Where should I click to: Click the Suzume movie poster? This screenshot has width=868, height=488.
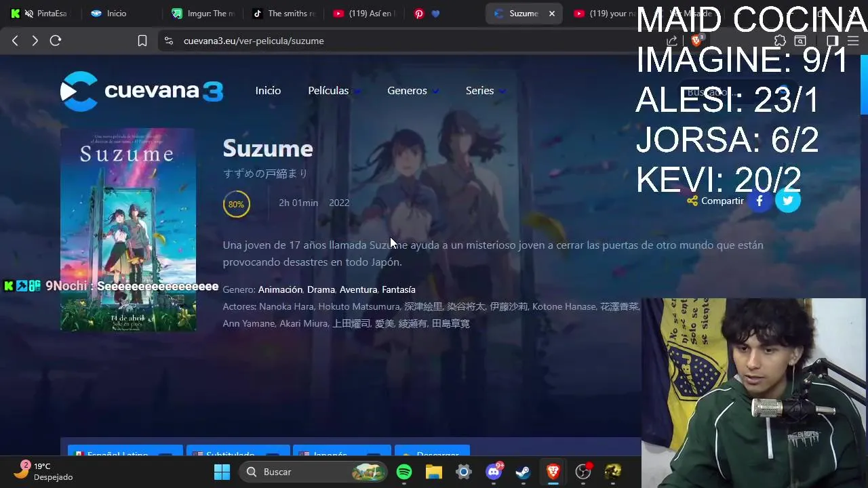click(128, 229)
